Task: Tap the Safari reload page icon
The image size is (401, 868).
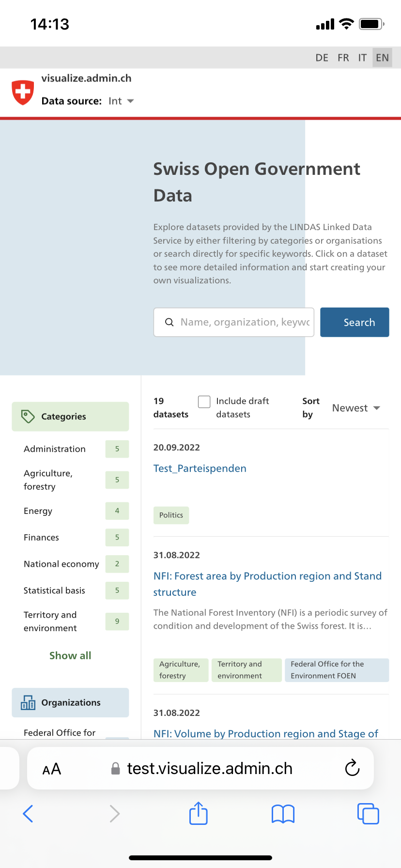Action: tap(352, 768)
